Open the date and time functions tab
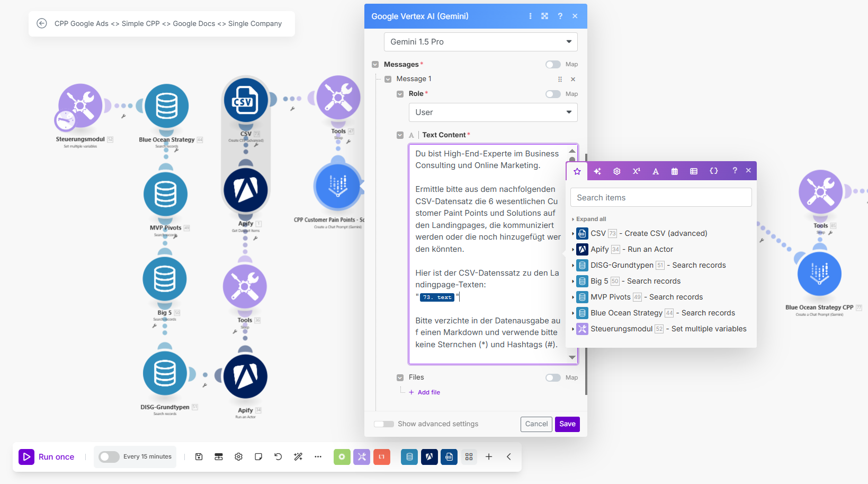Image resolution: width=868 pixels, height=484 pixels. (x=675, y=171)
